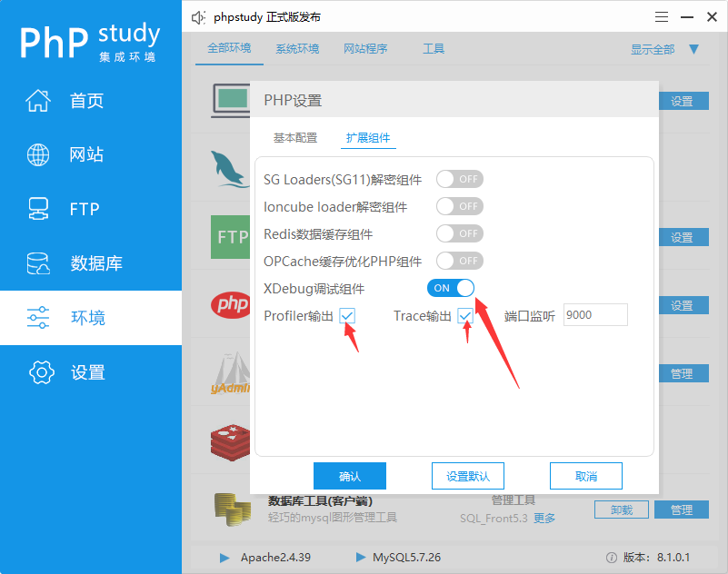This screenshot has height=574, width=728.
Task: Click 数据库工具(客户端) title text
Action: click(320, 501)
